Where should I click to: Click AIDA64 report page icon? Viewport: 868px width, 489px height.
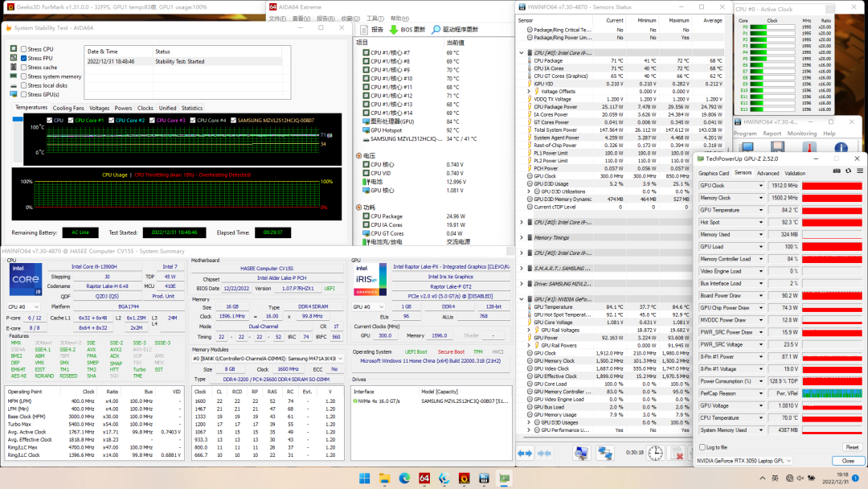click(x=364, y=29)
